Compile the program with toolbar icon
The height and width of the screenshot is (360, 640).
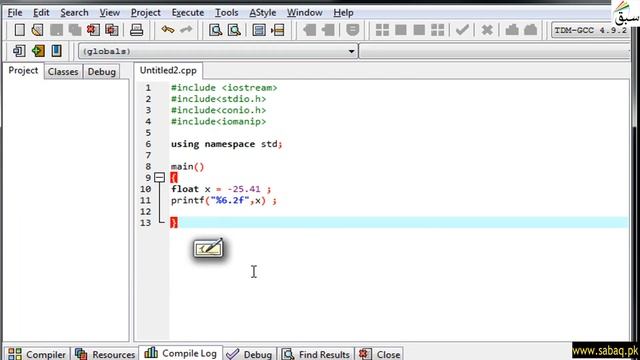pos(382,30)
